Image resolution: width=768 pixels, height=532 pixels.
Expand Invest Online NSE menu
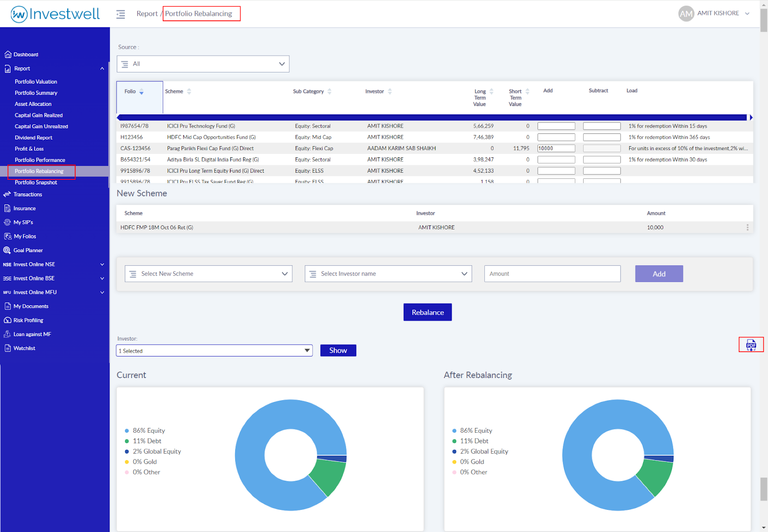pos(102,264)
